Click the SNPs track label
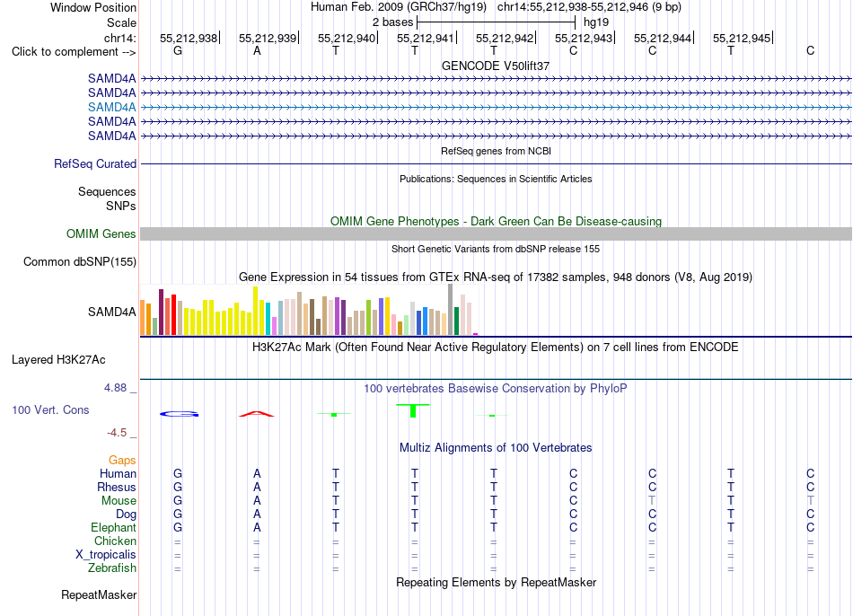The image size is (853, 616). [x=121, y=206]
